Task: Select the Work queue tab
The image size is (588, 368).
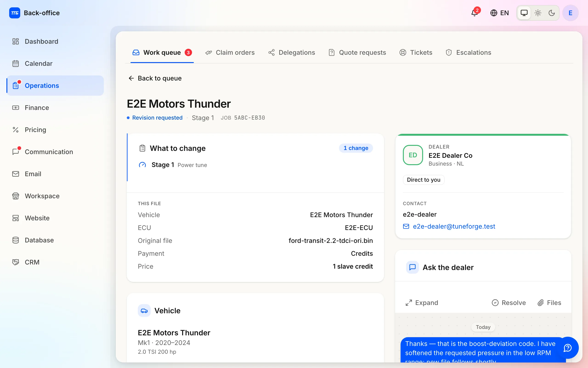Action: click(x=162, y=53)
